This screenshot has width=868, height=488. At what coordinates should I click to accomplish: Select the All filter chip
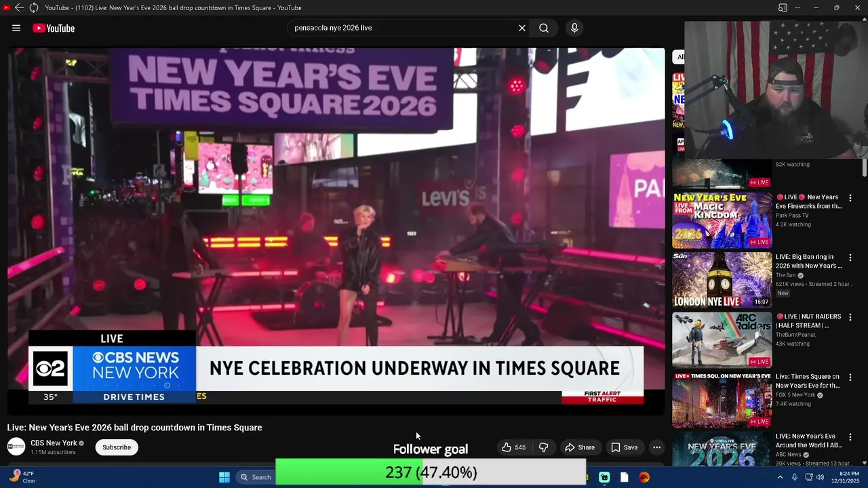[x=679, y=57]
